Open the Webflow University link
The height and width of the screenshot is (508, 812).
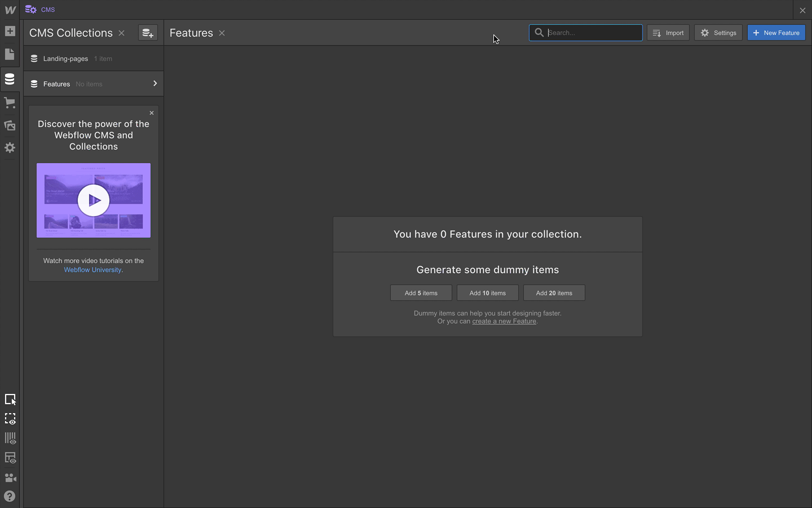[92, 270]
